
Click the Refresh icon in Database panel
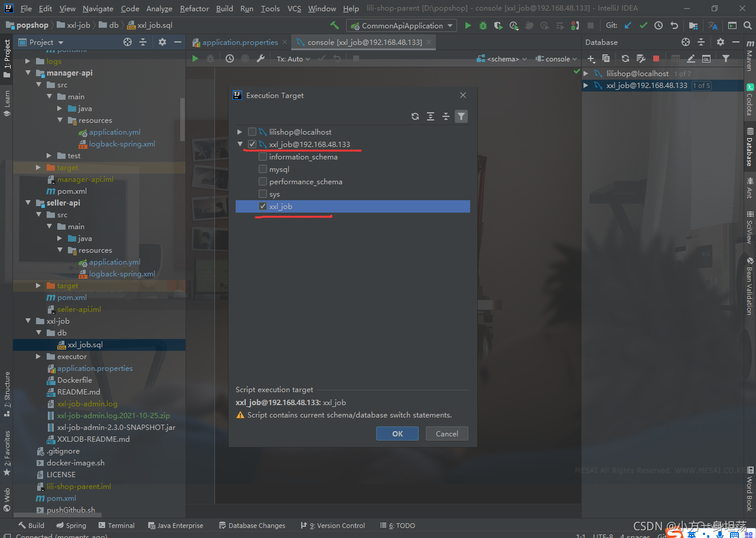click(x=625, y=58)
